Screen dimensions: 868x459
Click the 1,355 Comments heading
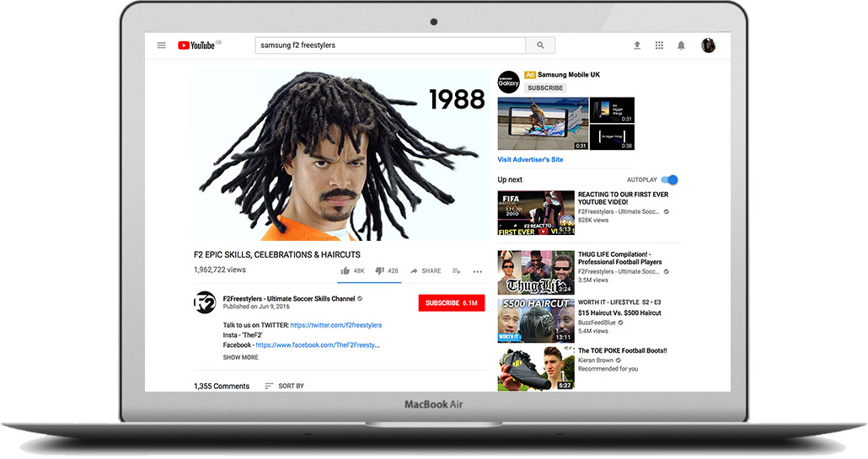click(x=222, y=386)
